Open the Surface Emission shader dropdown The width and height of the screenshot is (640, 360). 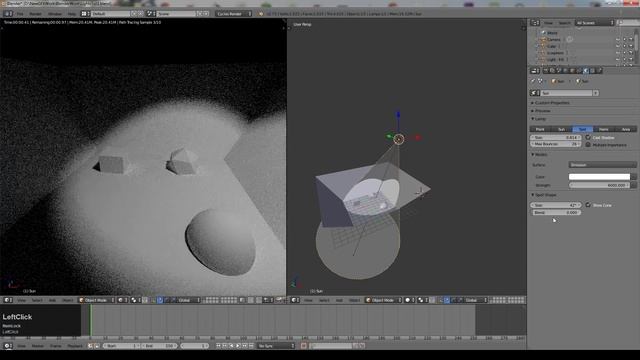602,165
